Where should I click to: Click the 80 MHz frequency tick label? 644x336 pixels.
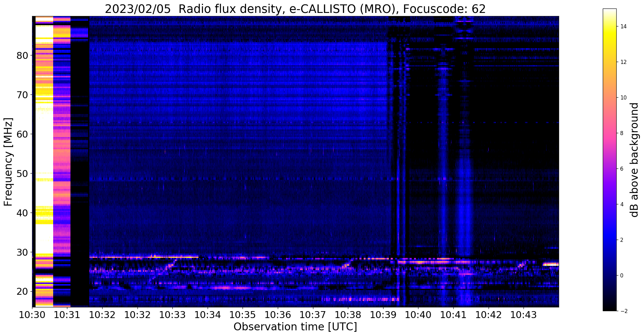[22, 55]
